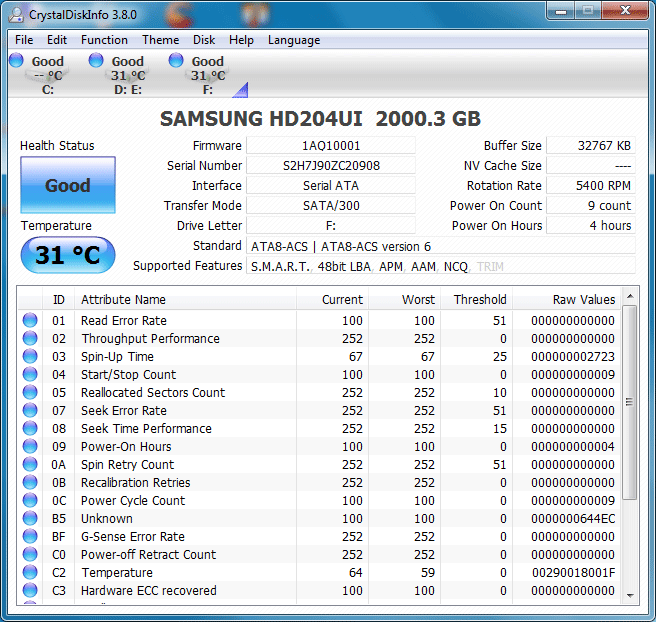Viewport: 656px width, 622px height.
Task: Select the F: disk status icon
Action: (176, 60)
